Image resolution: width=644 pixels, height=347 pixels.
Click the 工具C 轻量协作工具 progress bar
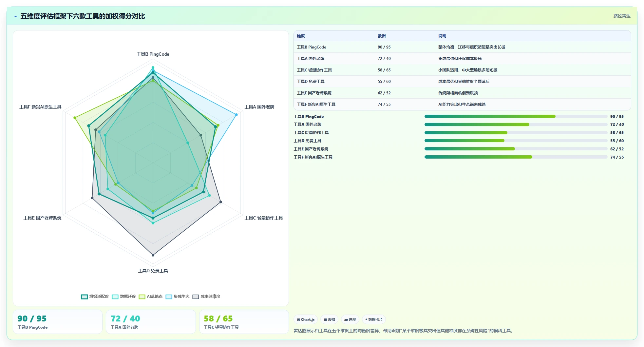point(516,133)
